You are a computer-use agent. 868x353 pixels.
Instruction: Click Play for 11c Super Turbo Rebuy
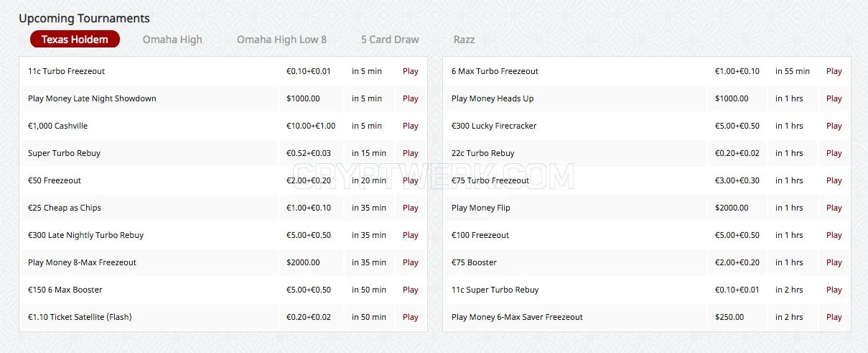834,290
